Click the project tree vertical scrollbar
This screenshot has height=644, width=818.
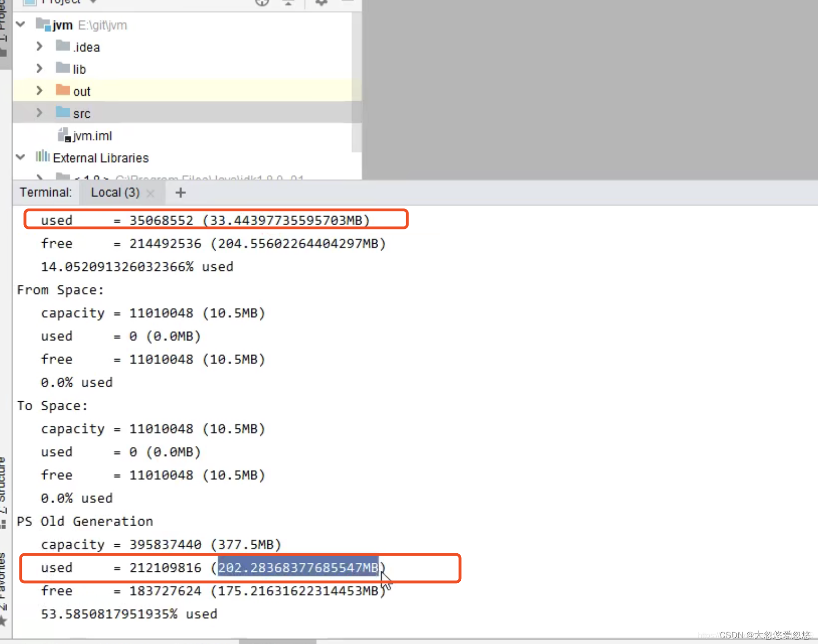(x=356, y=82)
